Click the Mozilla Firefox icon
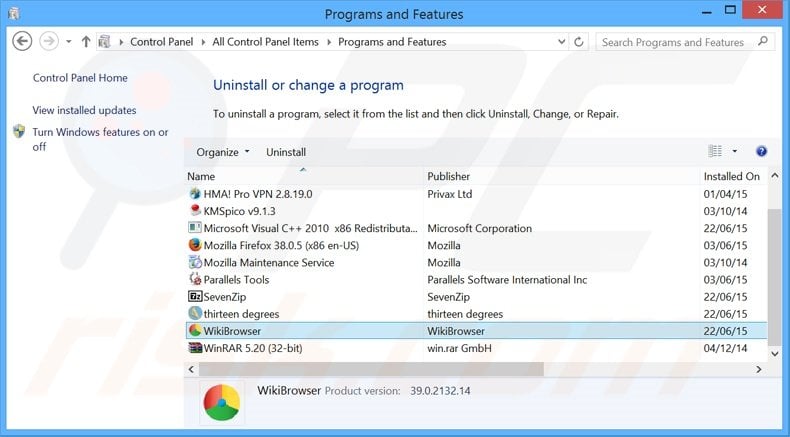 [195, 245]
